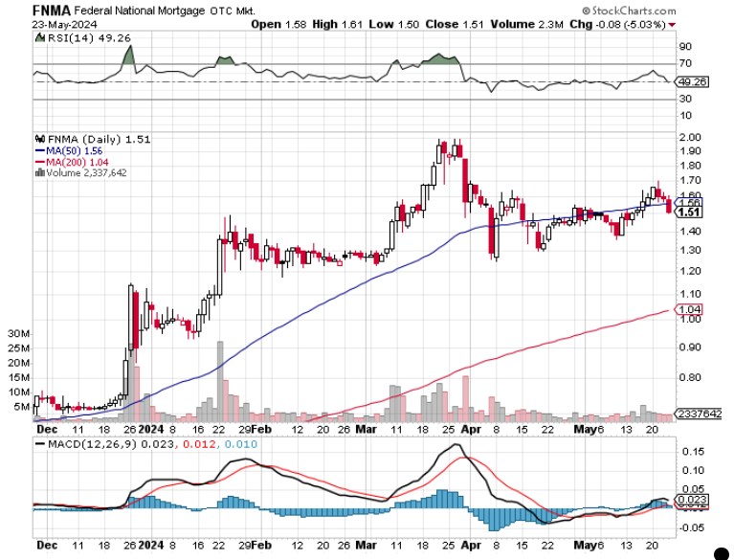Click the 10M label on the volume axis

pyautogui.click(x=19, y=392)
